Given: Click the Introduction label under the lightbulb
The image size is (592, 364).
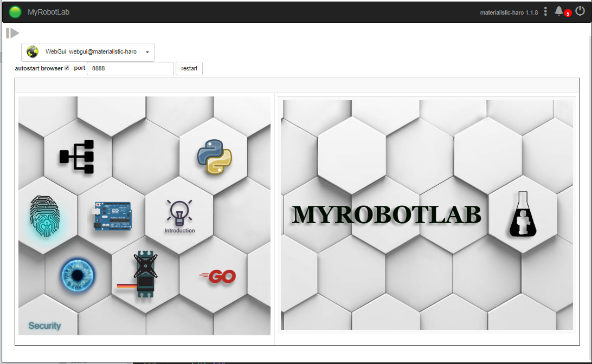Looking at the screenshot, I should (x=180, y=230).
